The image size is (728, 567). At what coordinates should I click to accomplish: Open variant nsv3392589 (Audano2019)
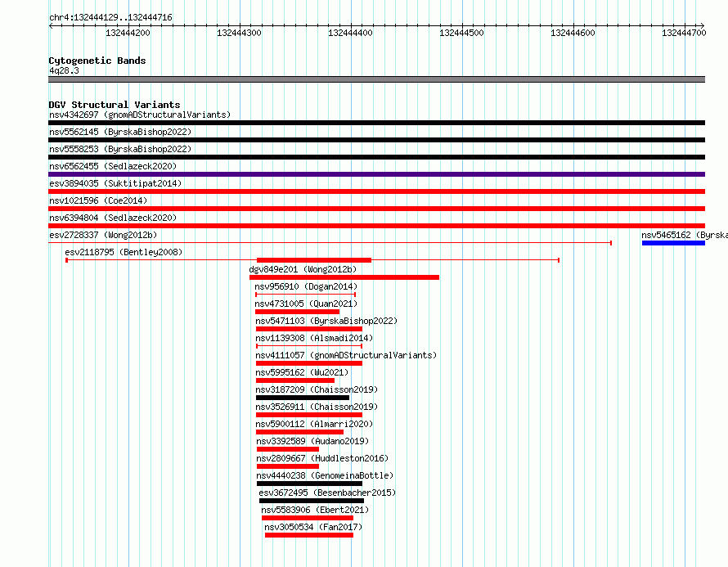pos(312,441)
